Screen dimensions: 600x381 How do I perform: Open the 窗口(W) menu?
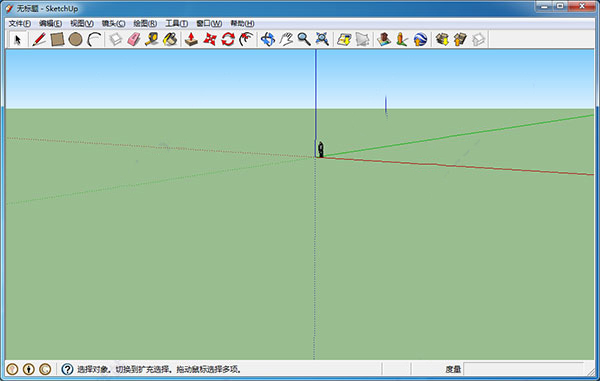209,24
